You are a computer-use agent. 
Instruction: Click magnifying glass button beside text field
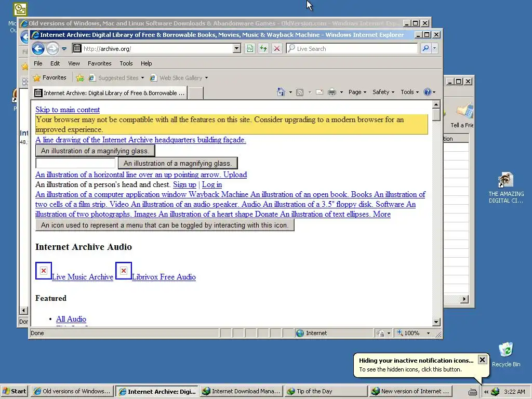click(x=178, y=163)
